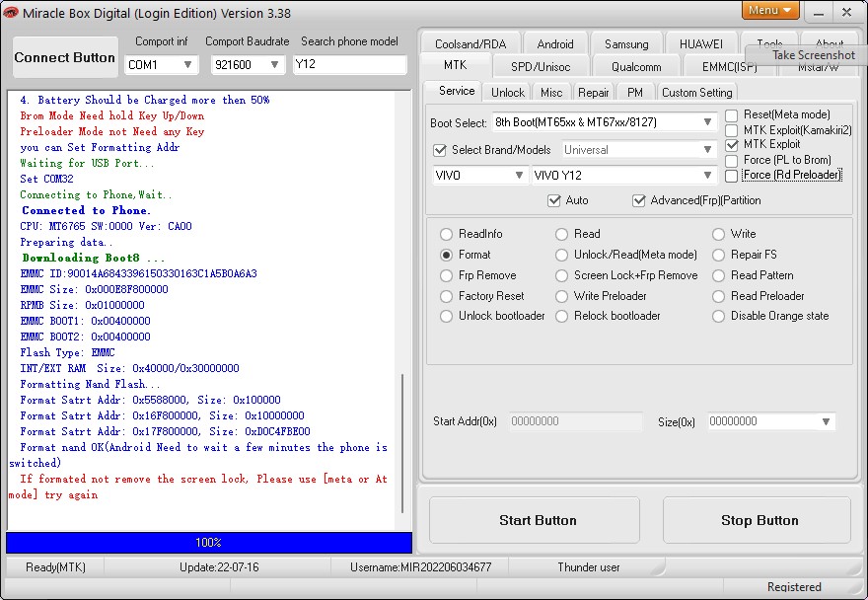Uncheck the plain MTK Exploit checkbox
The width and height of the screenshot is (868, 600).
(x=731, y=145)
